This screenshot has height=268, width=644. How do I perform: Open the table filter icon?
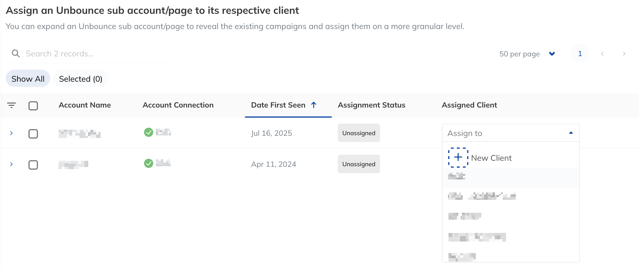click(x=11, y=105)
